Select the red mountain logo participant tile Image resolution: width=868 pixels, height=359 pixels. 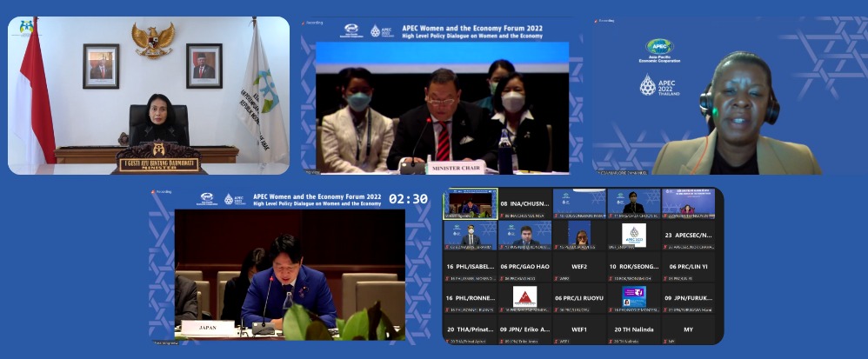[524, 298]
